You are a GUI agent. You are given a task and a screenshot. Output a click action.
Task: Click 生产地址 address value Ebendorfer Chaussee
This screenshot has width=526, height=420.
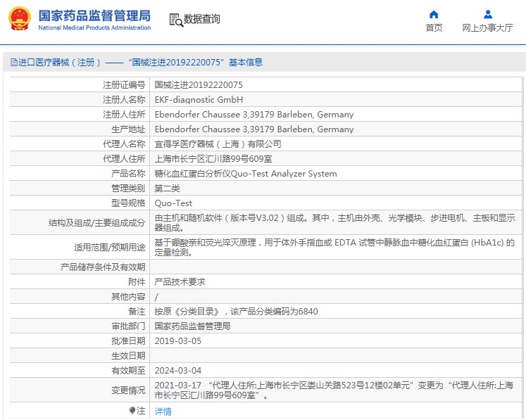(x=254, y=129)
